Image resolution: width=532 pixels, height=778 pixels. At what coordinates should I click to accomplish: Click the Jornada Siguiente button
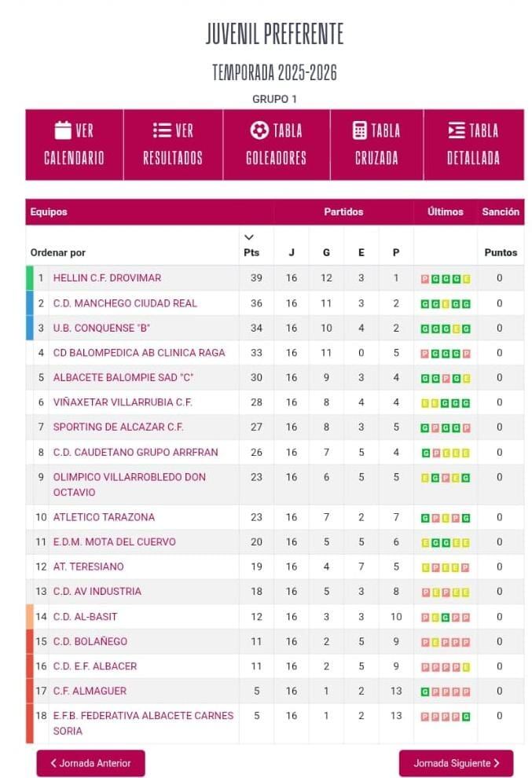coord(456,762)
